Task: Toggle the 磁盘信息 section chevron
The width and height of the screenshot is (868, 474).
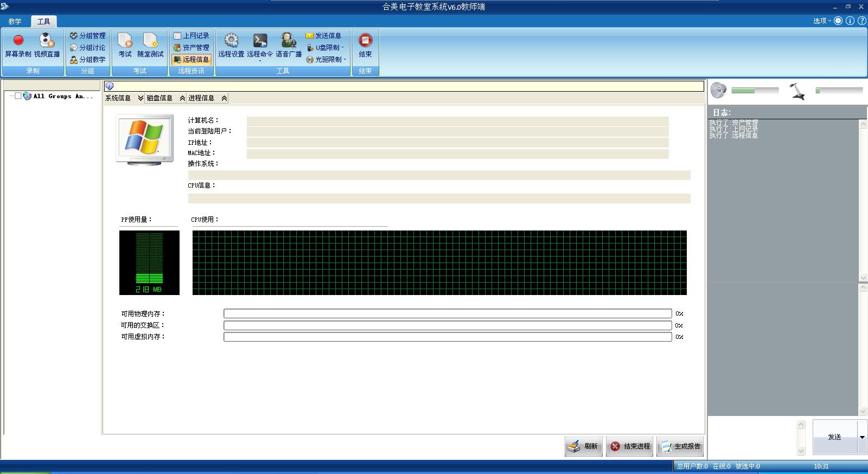Action: [182, 98]
